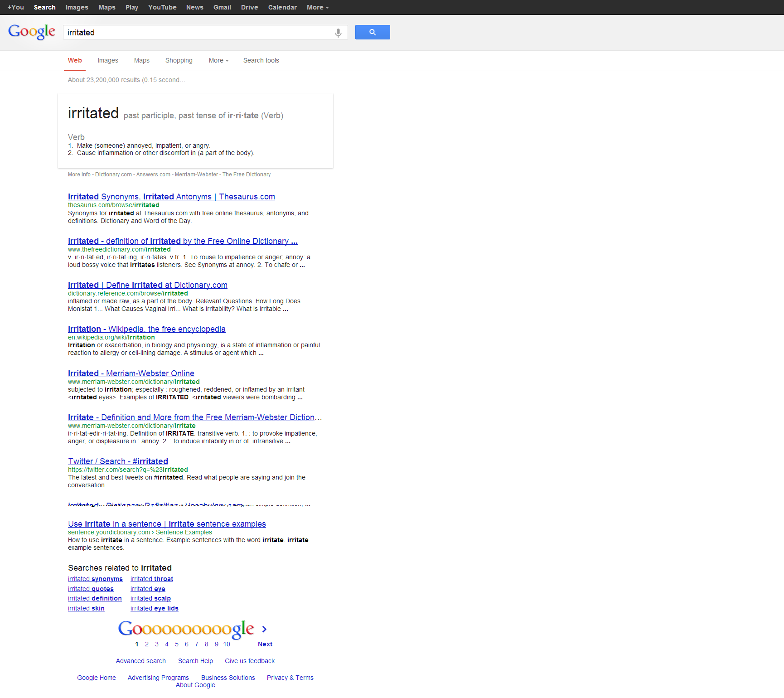The image size is (784, 698).
Task: Click the thesaurus.com/browse/irritated green URL
Action: (114, 205)
